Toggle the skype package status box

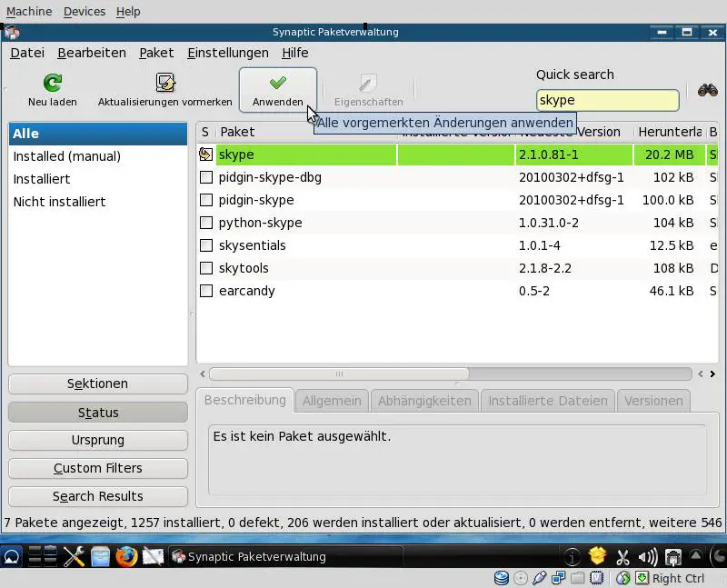[206, 154]
